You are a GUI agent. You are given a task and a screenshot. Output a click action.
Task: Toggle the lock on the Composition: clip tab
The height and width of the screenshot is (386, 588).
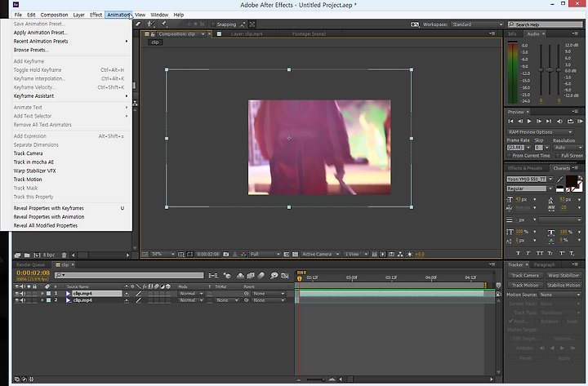153,34
